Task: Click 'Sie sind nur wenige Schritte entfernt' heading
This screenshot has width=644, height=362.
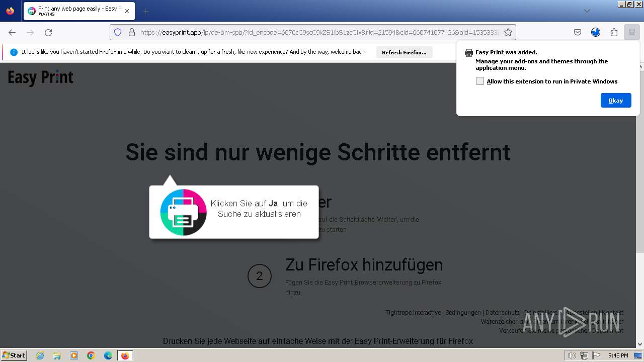Action: 318,152
